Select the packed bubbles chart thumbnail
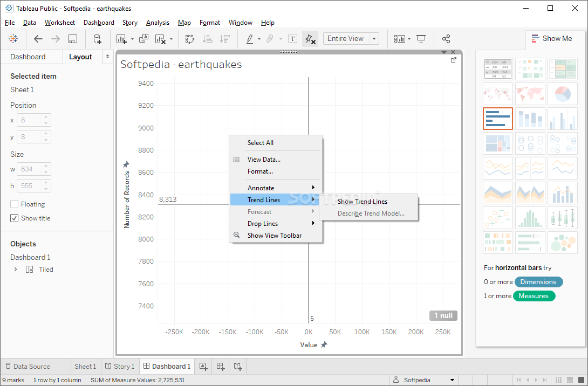The image size is (588, 386). [562, 242]
